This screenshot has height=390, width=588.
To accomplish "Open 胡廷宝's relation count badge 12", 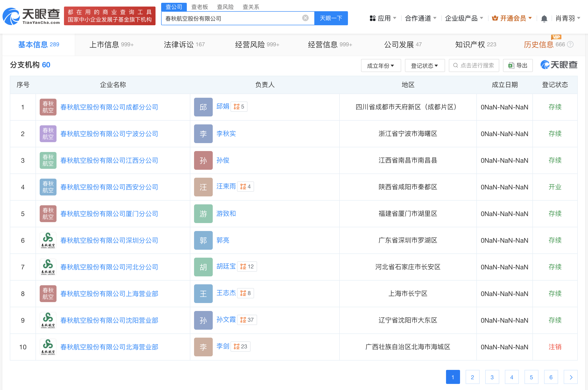I will point(247,266).
